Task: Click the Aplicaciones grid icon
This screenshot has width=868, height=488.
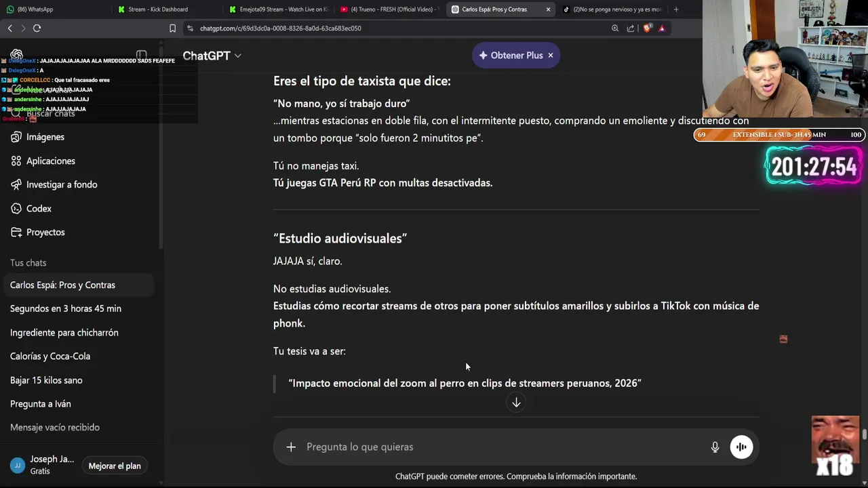Action: tap(16, 161)
